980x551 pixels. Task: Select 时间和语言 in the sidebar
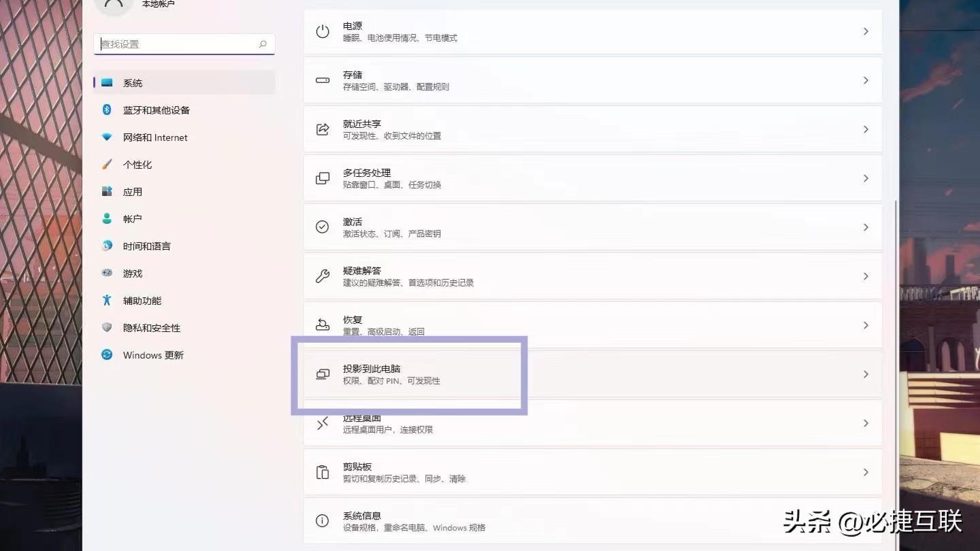coord(145,246)
